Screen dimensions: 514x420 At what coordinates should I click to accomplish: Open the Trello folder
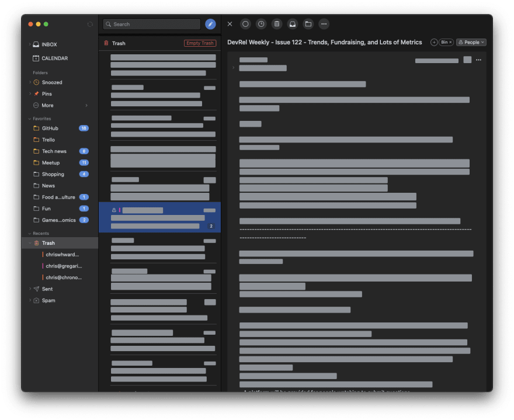pos(48,140)
